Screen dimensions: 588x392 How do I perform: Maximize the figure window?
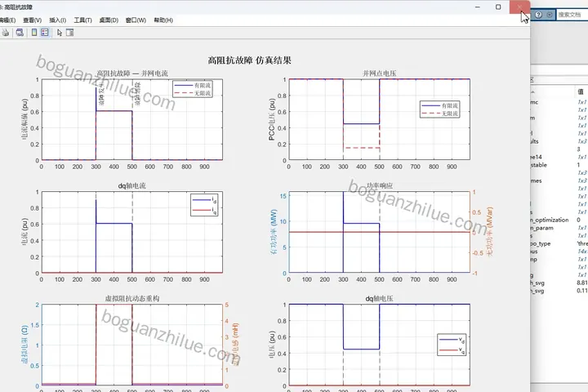point(498,7)
